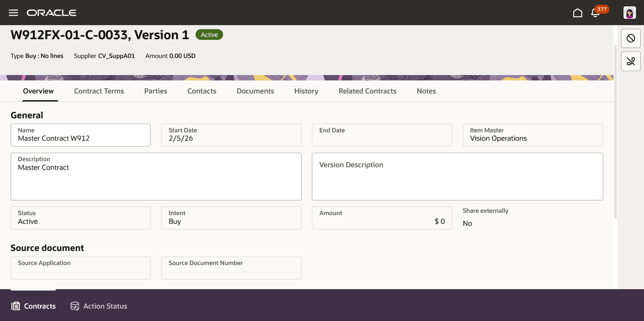
Task: Switch to the Contract Terms tab
Action: 99,91
